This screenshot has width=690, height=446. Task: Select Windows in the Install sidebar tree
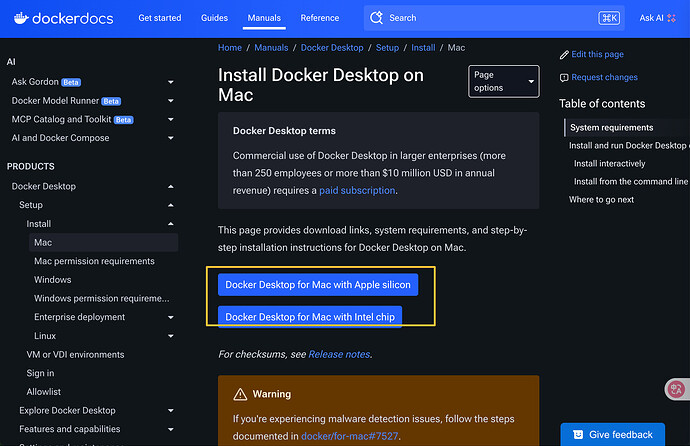pyautogui.click(x=53, y=280)
